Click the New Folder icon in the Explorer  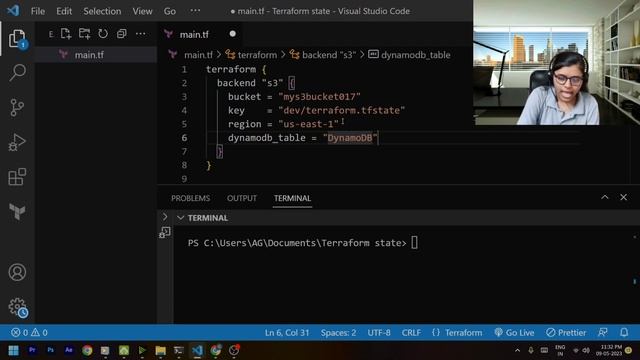pyautogui.click(x=84, y=34)
